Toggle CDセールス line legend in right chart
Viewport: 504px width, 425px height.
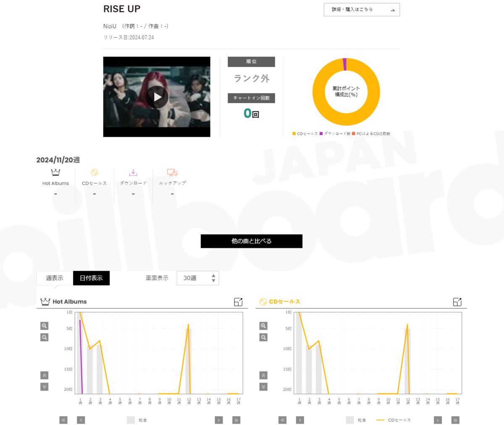[394, 420]
